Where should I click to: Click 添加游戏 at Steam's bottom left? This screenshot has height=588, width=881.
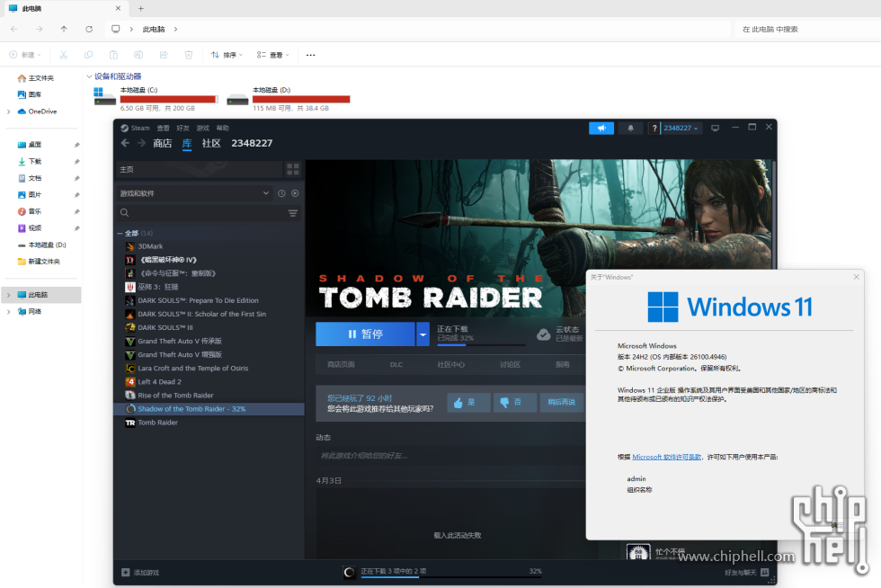(x=140, y=572)
